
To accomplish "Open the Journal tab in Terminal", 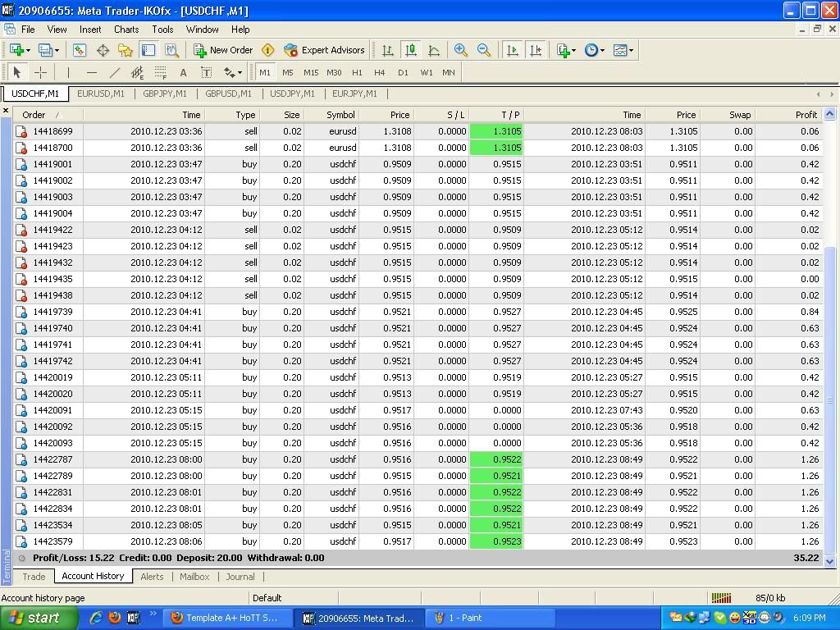I will 240,577.
